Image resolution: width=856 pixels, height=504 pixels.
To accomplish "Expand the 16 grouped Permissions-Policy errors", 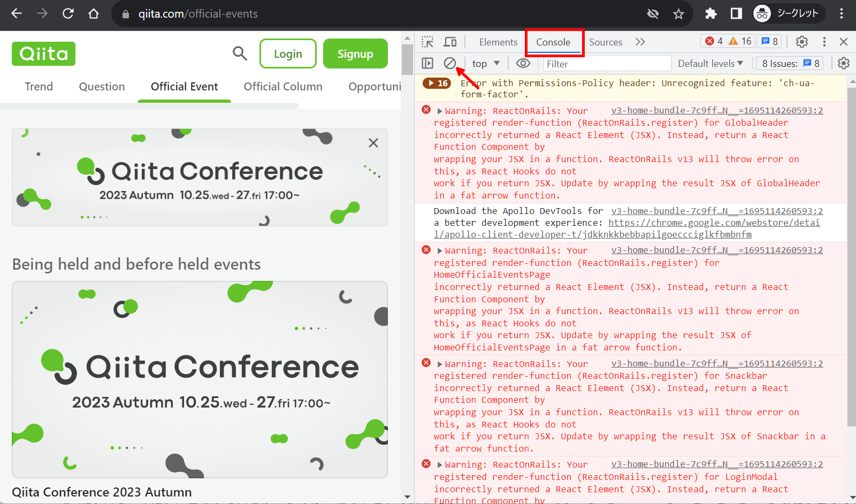I will coord(437,83).
